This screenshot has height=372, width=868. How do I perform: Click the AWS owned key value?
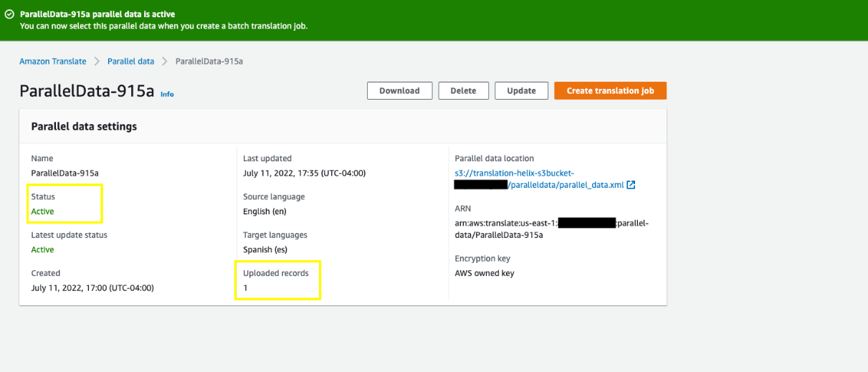pyautogui.click(x=485, y=274)
